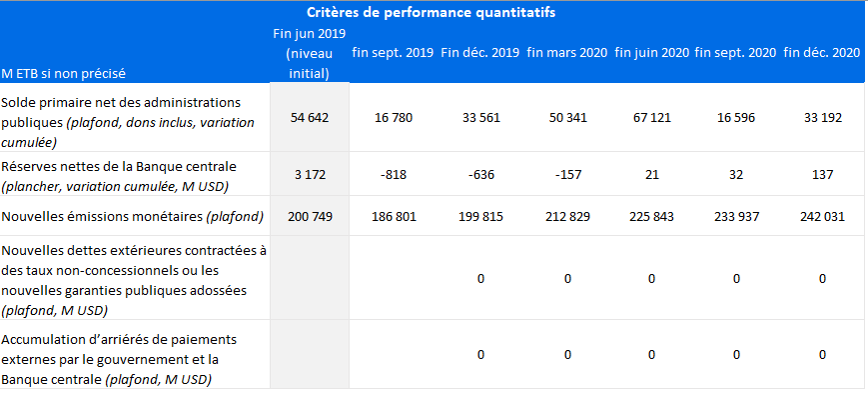Click the value 54 642
Image resolution: width=868 pixels, height=393 pixels.
pyautogui.click(x=310, y=118)
